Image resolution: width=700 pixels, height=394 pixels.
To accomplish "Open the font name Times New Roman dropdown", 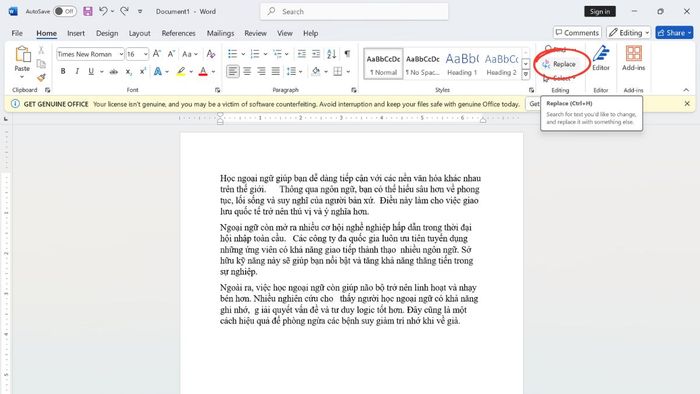I will click(121, 54).
